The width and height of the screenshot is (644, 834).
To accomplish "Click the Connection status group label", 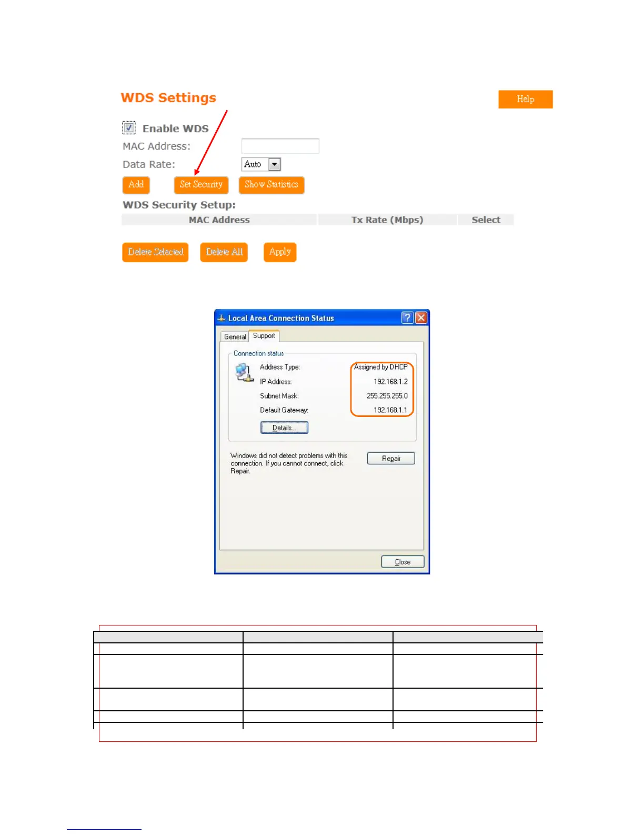I will click(x=258, y=353).
